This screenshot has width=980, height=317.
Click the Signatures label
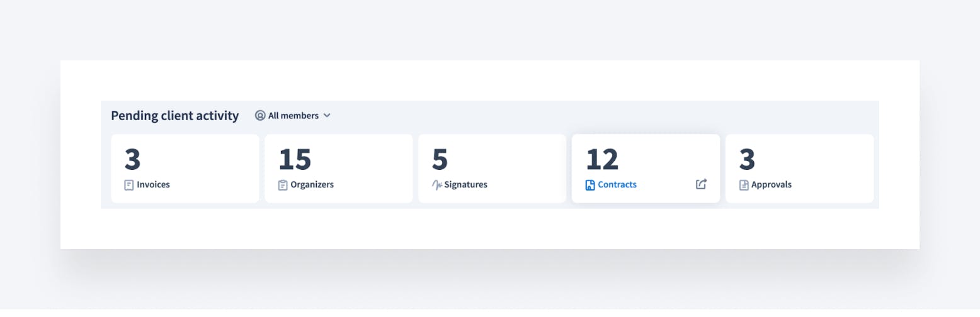466,185
